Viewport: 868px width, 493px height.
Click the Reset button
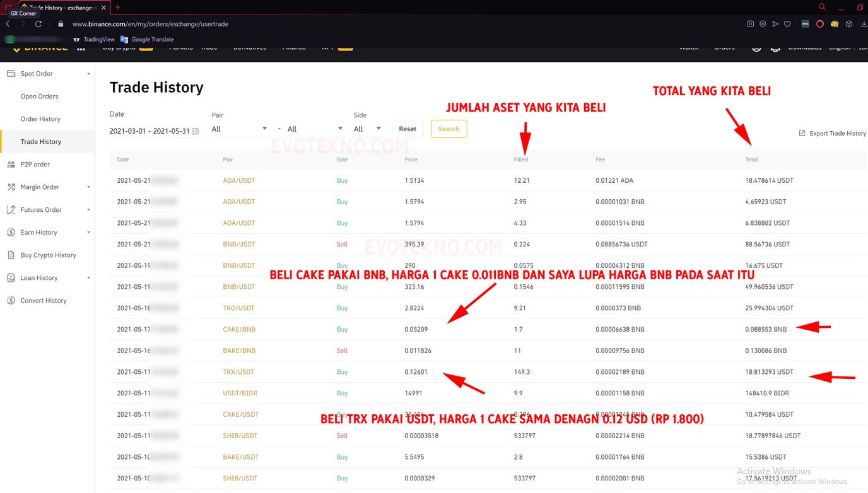tap(408, 129)
